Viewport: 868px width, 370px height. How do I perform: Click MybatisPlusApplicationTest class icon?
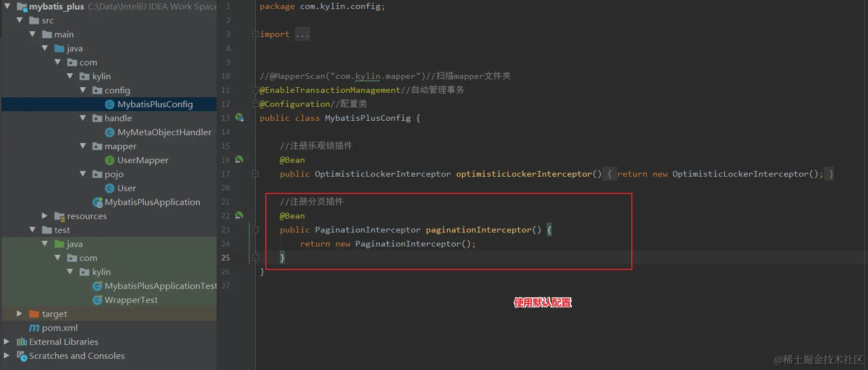[x=97, y=286]
